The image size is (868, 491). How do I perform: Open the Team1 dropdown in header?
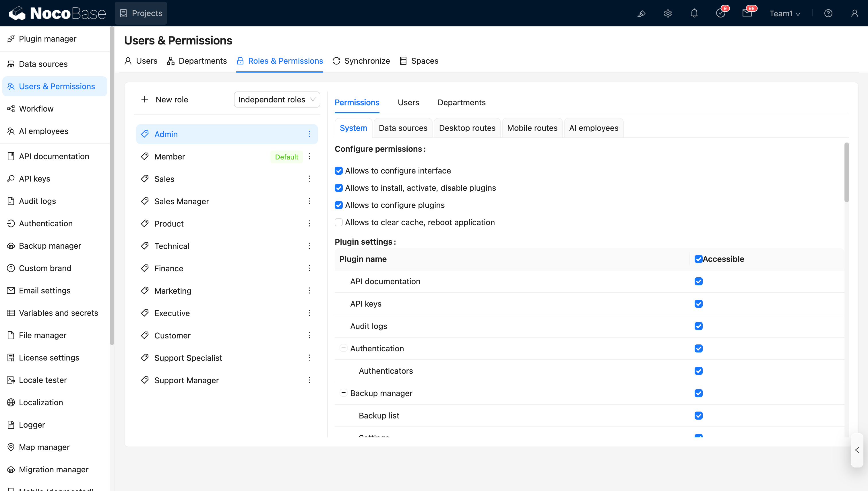[784, 13]
